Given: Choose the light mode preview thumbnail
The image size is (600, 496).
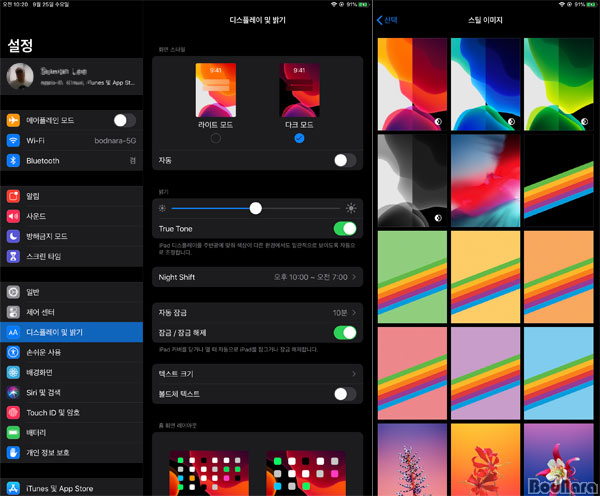Looking at the screenshot, I should (215, 90).
